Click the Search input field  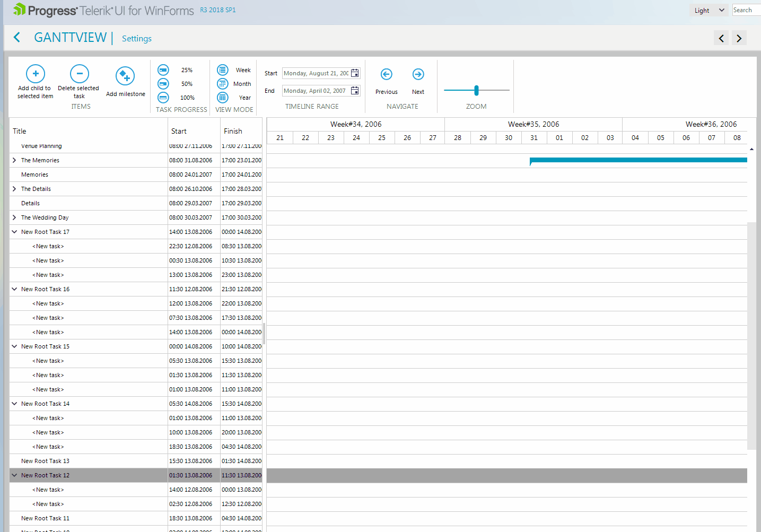click(746, 10)
